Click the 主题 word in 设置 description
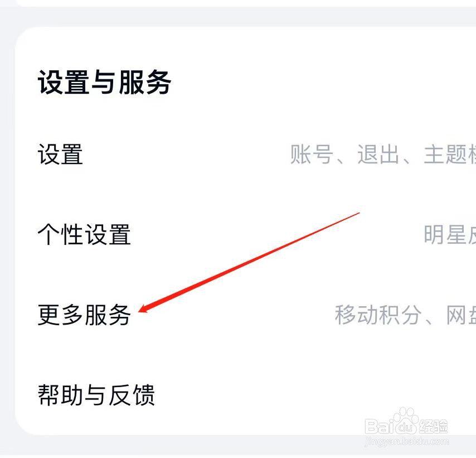This screenshot has width=476, height=458. coord(445,155)
